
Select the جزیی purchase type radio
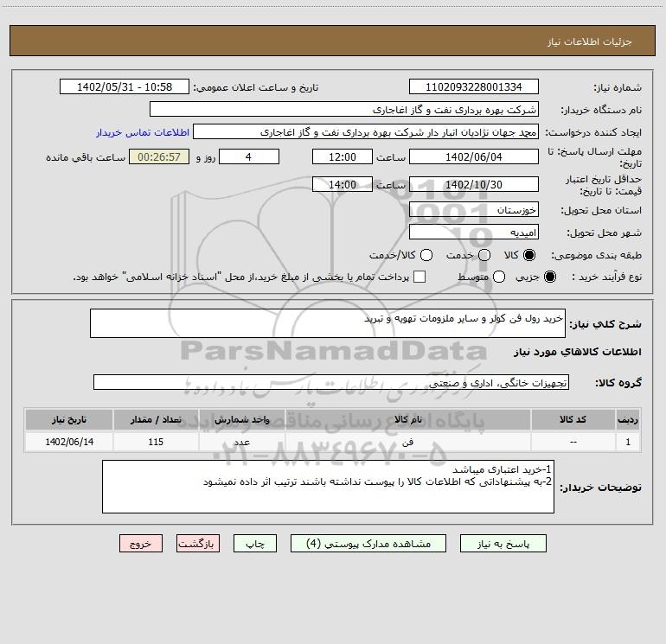549,277
